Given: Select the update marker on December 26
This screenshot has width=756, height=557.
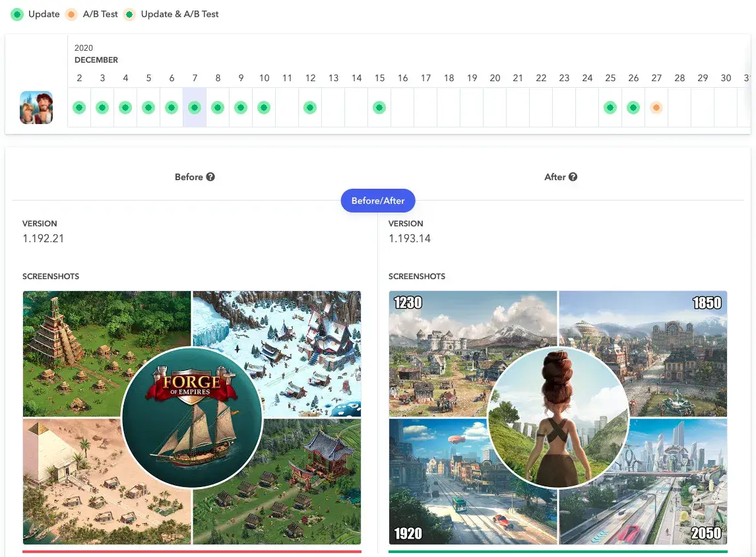Looking at the screenshot, I should (x=633, y=108).
